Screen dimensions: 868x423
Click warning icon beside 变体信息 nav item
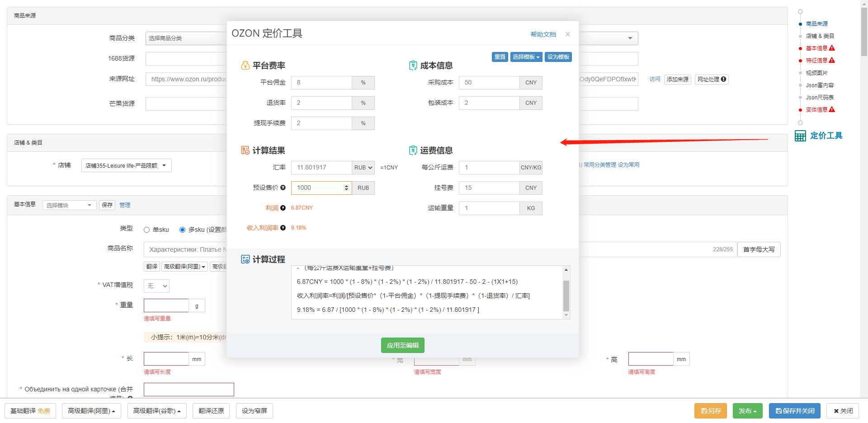click(832, 109)
